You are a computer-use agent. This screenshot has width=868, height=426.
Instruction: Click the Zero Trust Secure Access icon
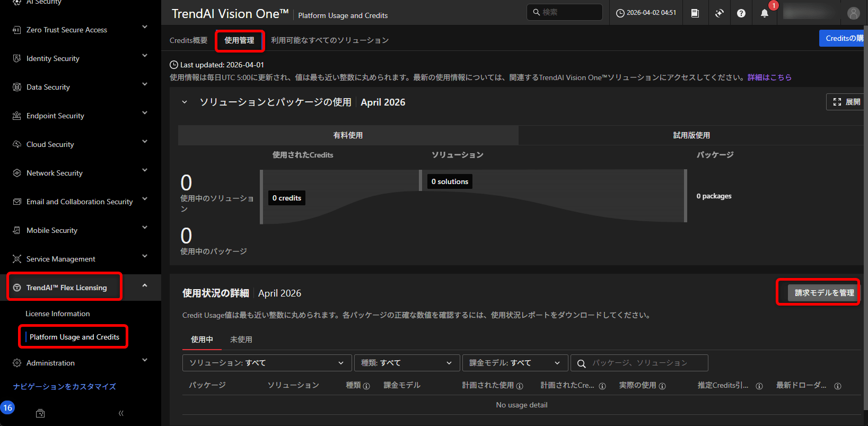point(17,30)
